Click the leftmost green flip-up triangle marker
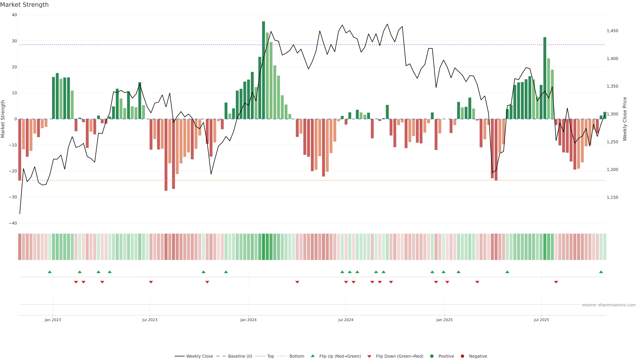The height and width of the screenshot is (362, 644). 50,272
